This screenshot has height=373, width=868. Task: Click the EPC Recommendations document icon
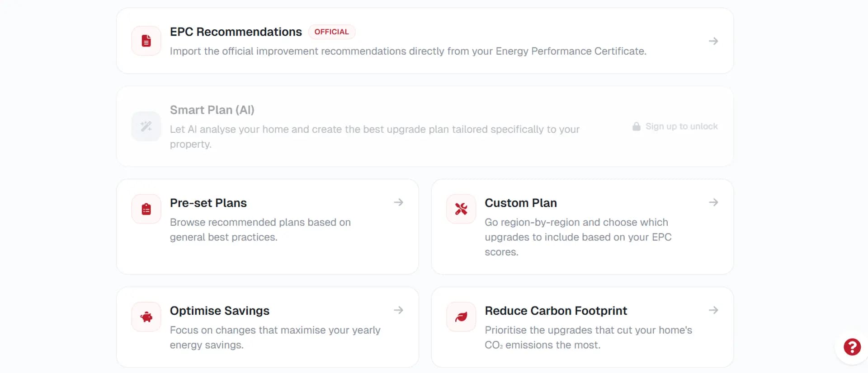[x=146, y=41]
